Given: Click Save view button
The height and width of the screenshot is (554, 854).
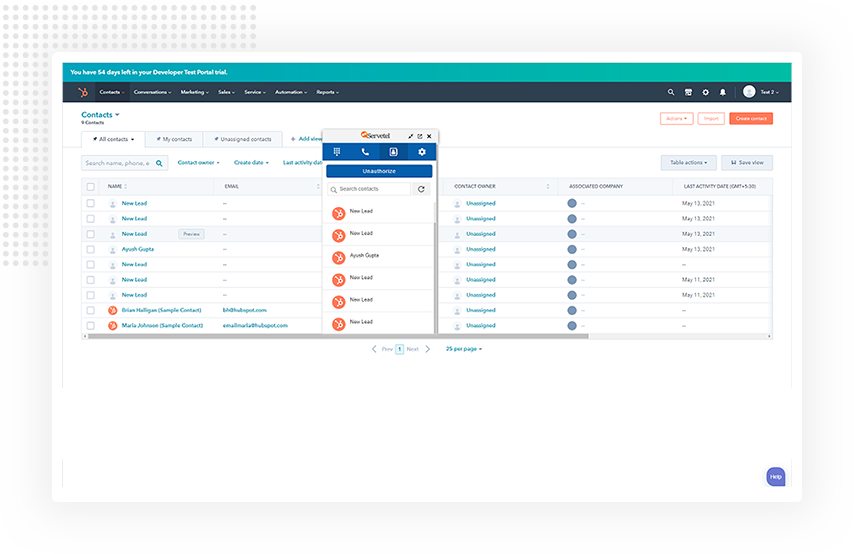Looking at the screenshot, I should tap(747, 163).
